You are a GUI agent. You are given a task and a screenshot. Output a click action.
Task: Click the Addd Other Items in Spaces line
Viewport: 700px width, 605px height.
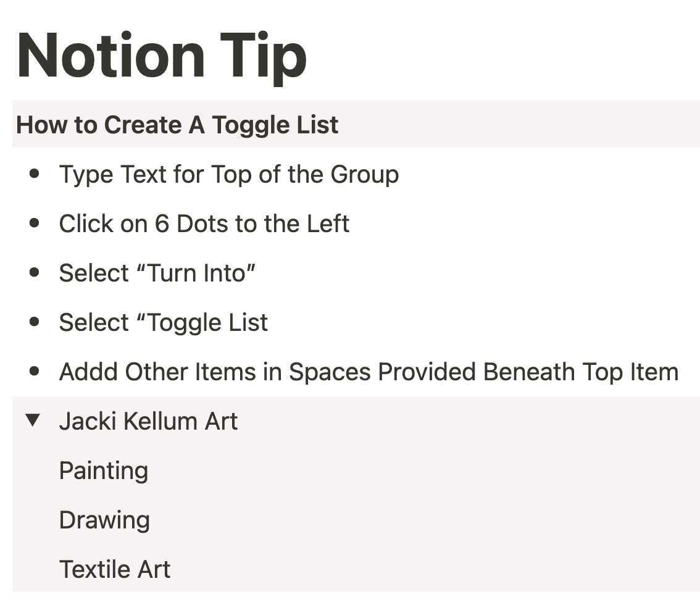coord(369,372)
